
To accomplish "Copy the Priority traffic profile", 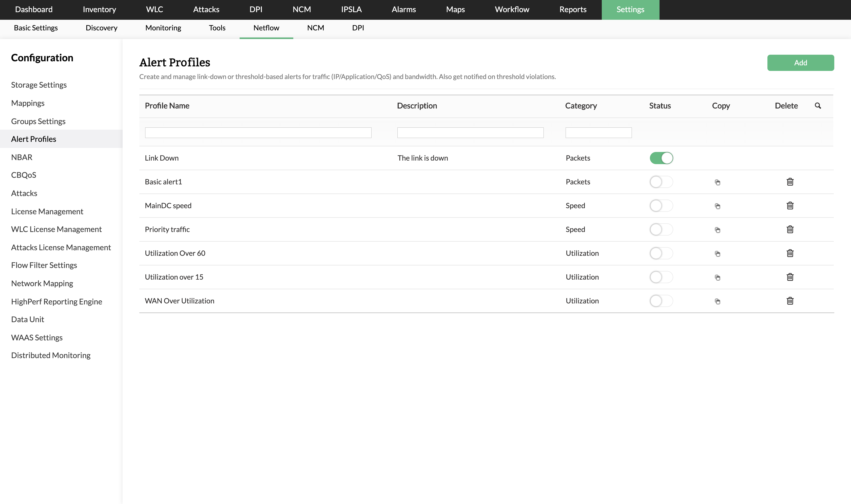I will click(717, 230).
